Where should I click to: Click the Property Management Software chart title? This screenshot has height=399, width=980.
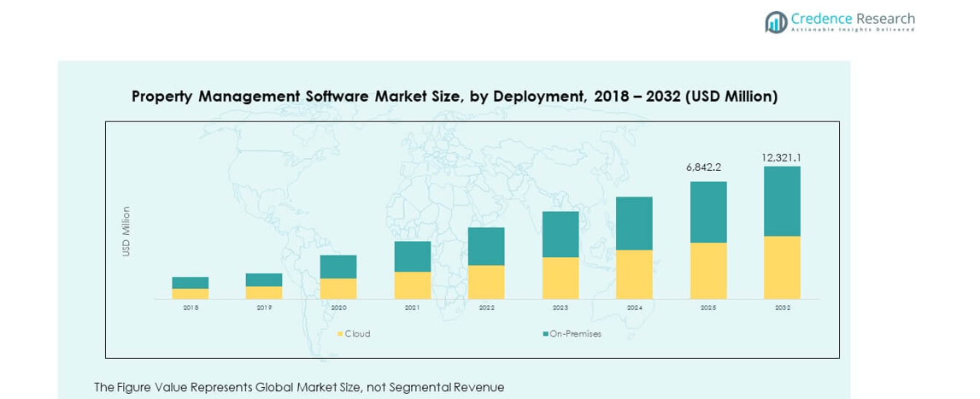[455, 97]
